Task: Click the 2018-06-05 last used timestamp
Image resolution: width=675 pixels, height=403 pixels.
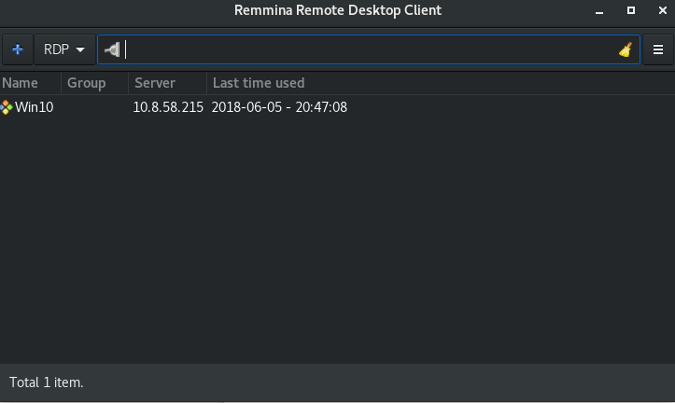Action: [279, 107]
